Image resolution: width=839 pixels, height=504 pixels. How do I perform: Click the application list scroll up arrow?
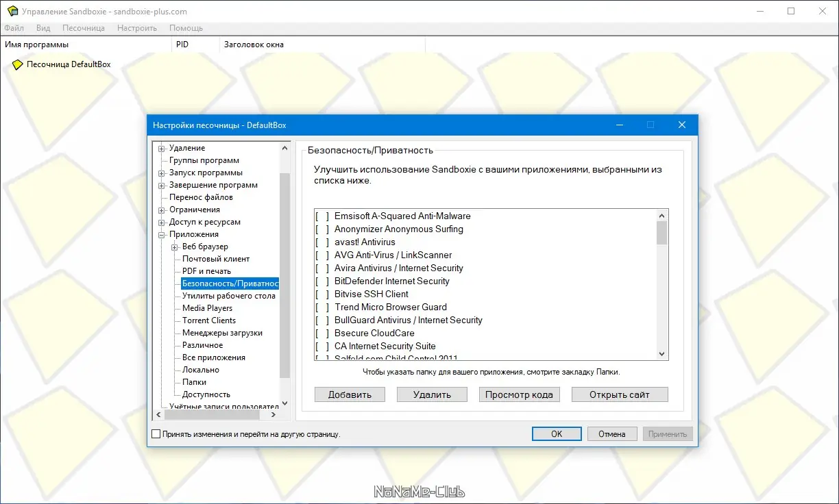[x=661, y=216]
